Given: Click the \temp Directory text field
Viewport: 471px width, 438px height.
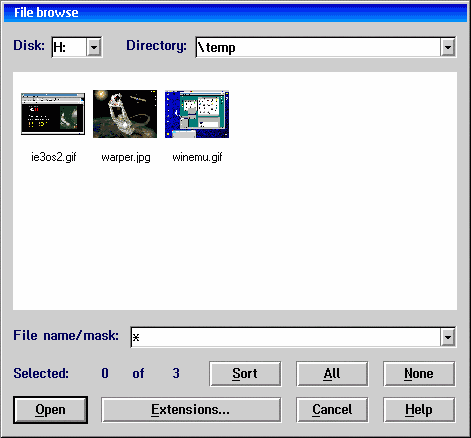Looking at the screenshot, I should tap(318, 47).
